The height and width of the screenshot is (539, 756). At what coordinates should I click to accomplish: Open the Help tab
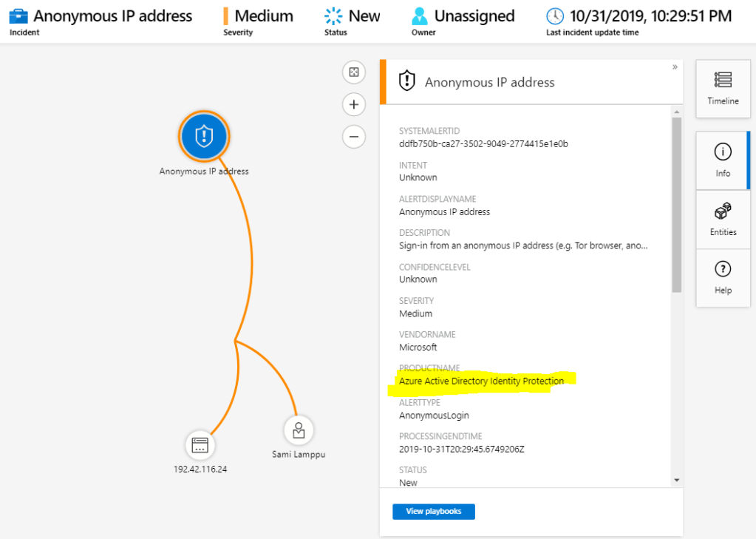click(x=723, y=277)
